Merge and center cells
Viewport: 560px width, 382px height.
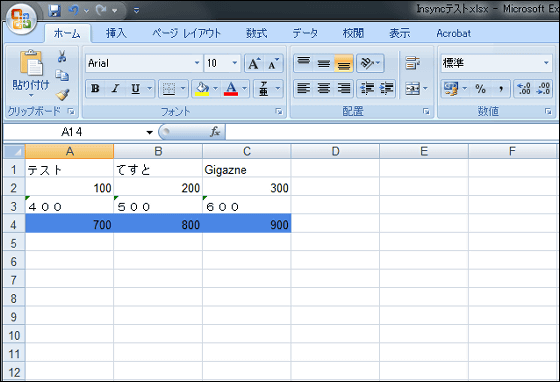click(413, 89)
